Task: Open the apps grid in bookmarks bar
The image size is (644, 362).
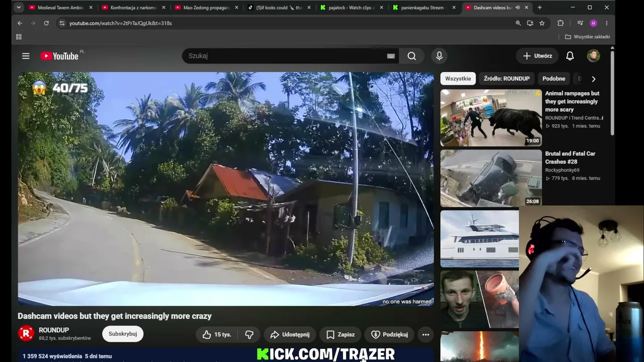Action: (19, 37)
